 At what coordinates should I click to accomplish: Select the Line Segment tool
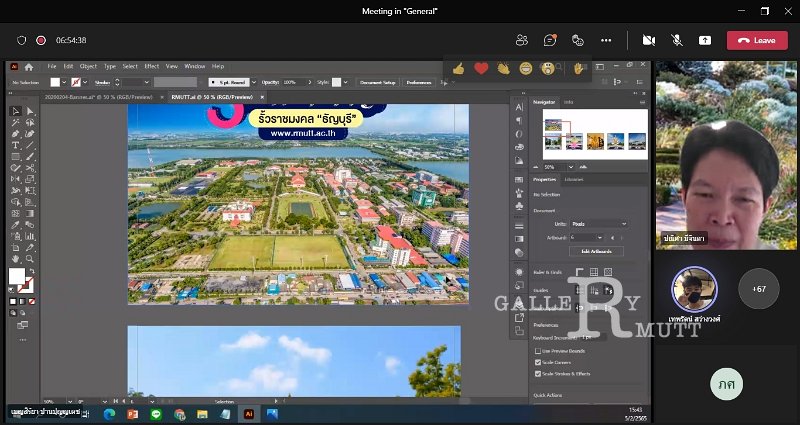pos(30,145)
